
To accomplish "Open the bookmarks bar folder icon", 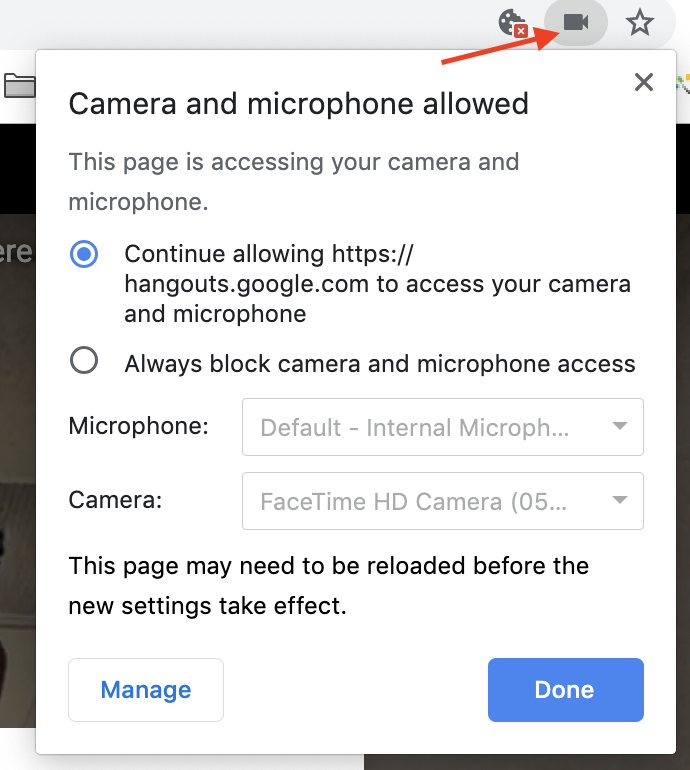I will point(18,86).
